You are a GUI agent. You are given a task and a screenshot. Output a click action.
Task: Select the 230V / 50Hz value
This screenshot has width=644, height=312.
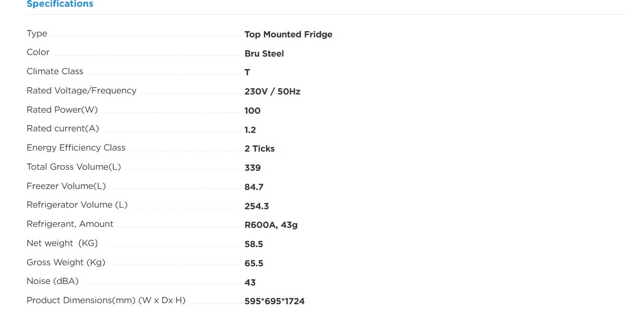272,91
